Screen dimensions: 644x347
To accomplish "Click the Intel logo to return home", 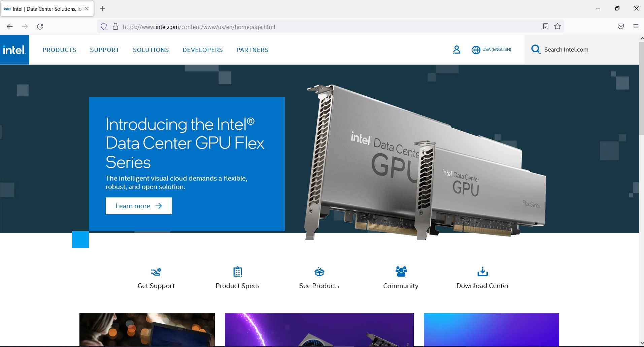I will (14, 50).
